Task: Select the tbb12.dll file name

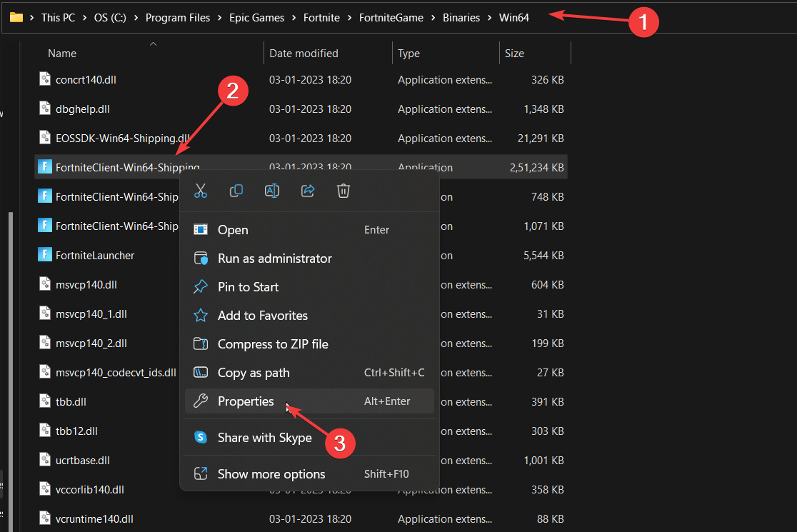Action: tap(76, 431)
